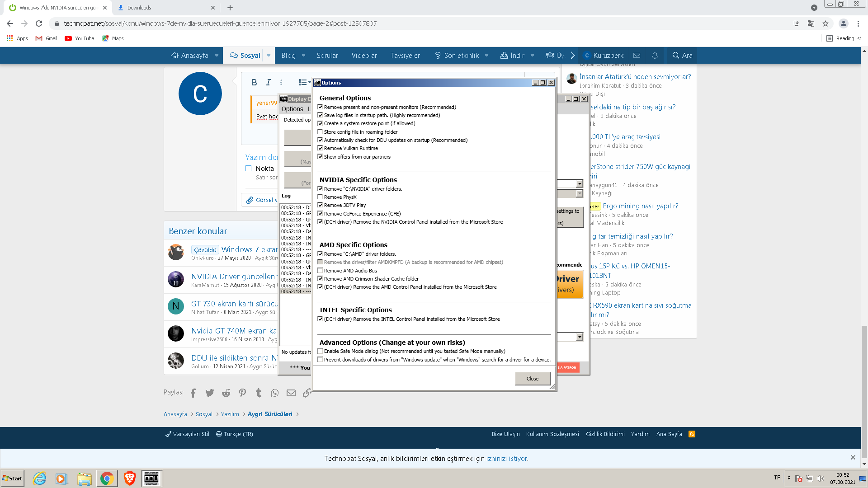Open the notifications bell icon
The height and width of the screenshot is (488, 868).
(655, 55)
